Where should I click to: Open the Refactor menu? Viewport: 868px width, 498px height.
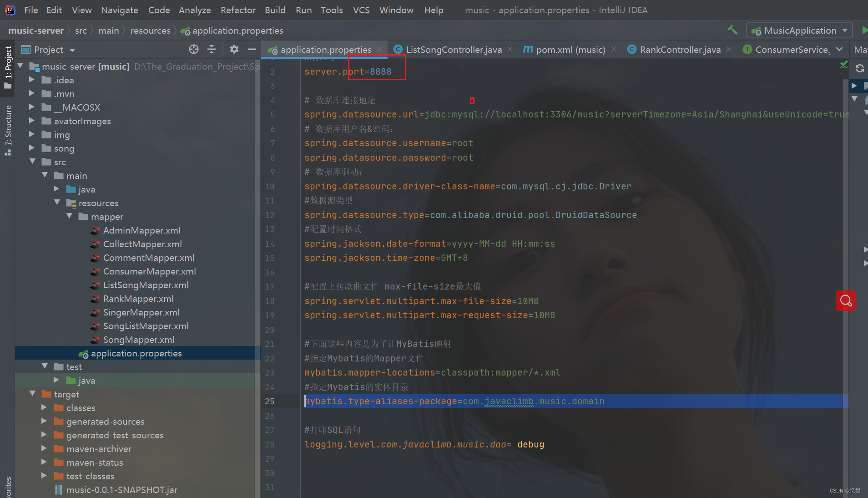coord(237,10)
